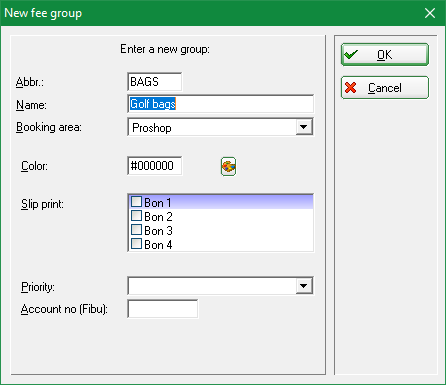Open the color palette picker icon
Image resolution: width=446 pixels, height=385 pixels.
(228, 166)
